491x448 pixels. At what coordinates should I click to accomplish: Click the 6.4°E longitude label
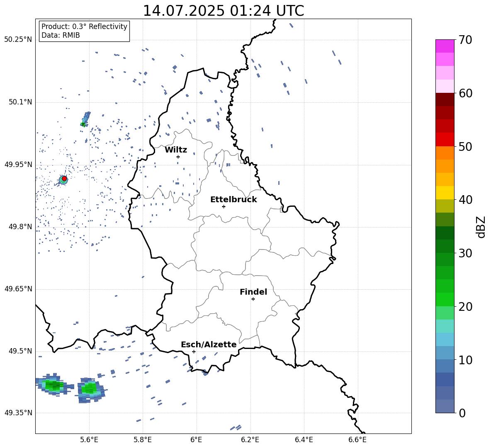tap(304, 440)
